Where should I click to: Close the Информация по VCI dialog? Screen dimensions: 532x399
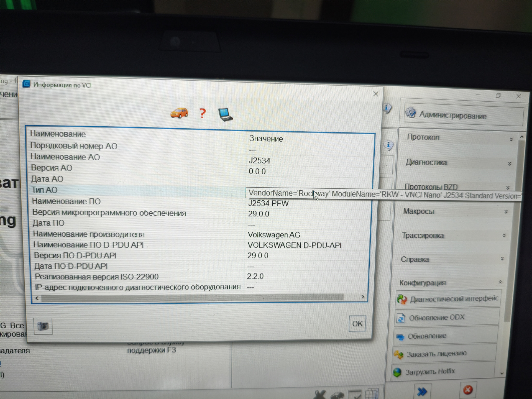[375, 94]
